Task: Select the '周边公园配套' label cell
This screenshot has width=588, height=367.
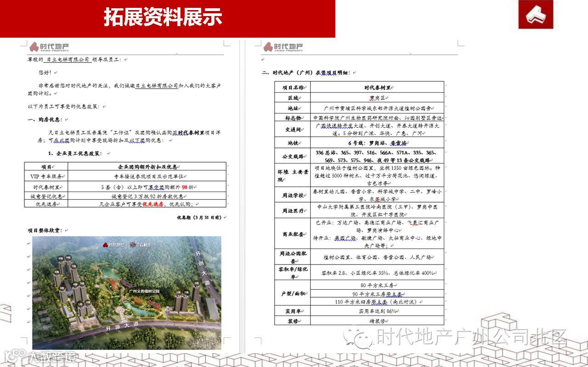Action: point(293,257)
